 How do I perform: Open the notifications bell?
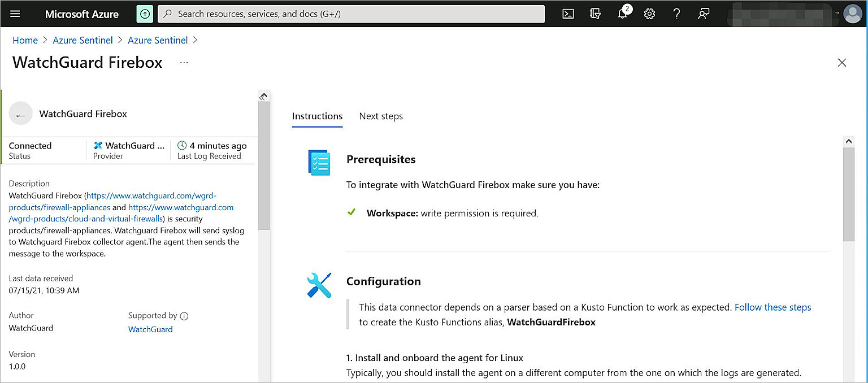pyautogui.click(x=622, y=14)
